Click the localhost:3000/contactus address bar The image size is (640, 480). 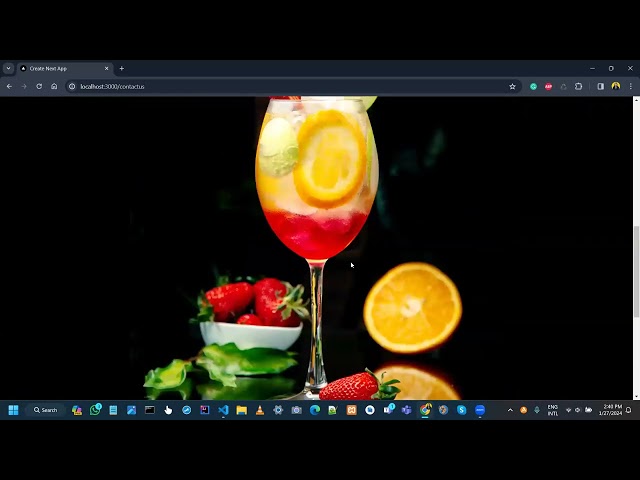pyautogui.click(x=286, y=87)
